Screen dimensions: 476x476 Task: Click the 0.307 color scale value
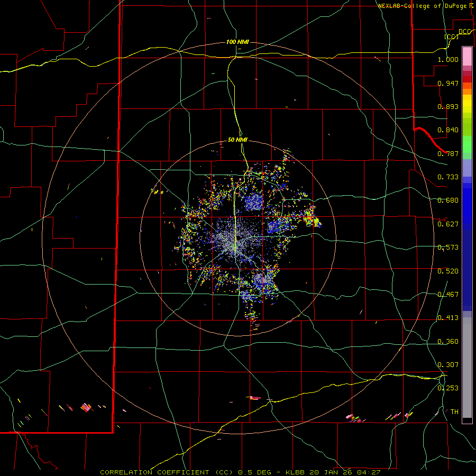[448, 365]
